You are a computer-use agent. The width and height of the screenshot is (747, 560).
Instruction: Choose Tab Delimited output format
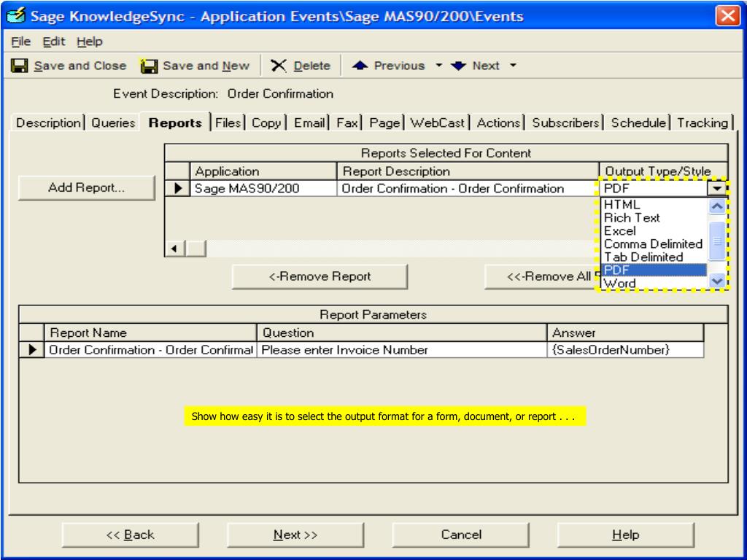654,257
